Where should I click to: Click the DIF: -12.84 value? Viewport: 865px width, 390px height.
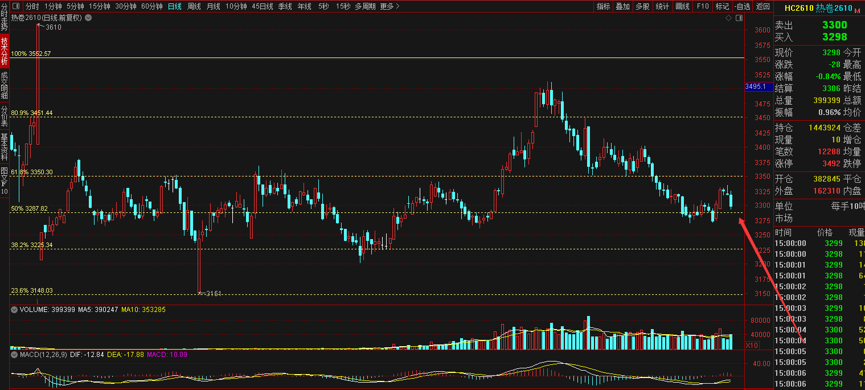86,354
